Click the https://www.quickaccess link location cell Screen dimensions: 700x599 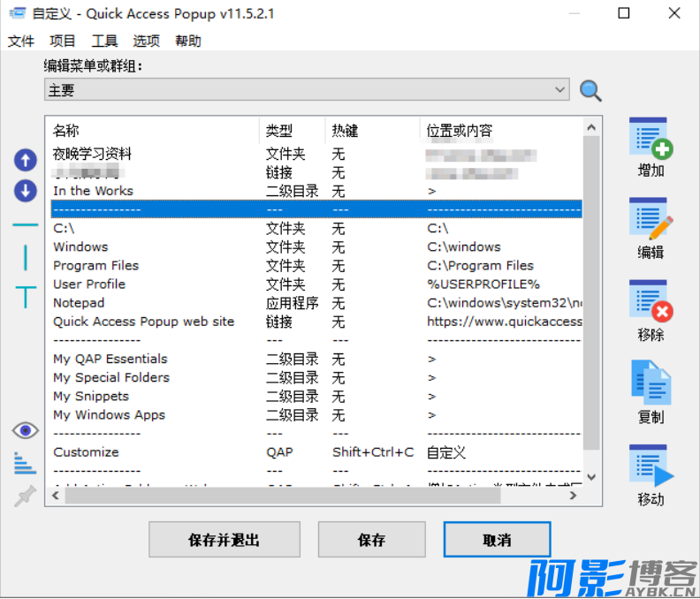[x=505, y=322]
